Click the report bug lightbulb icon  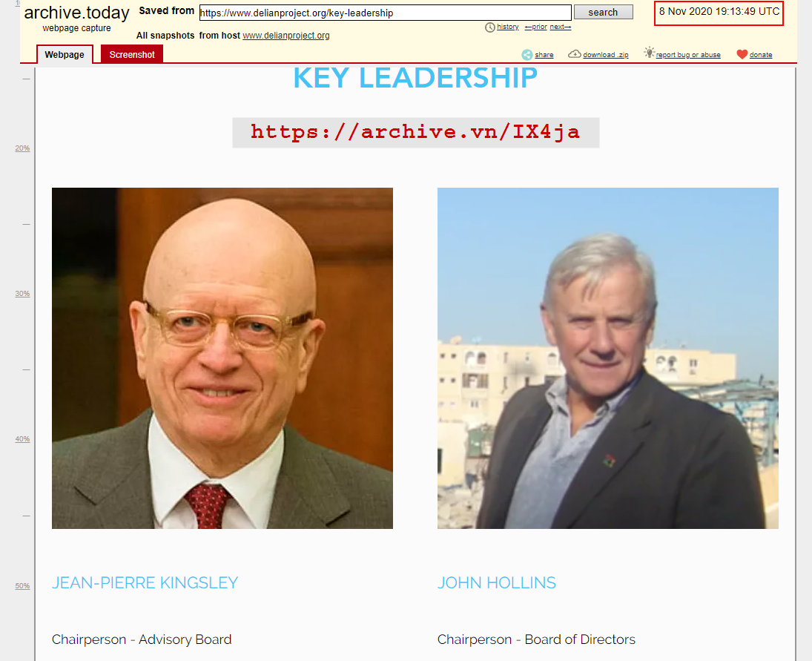[649, 52]
